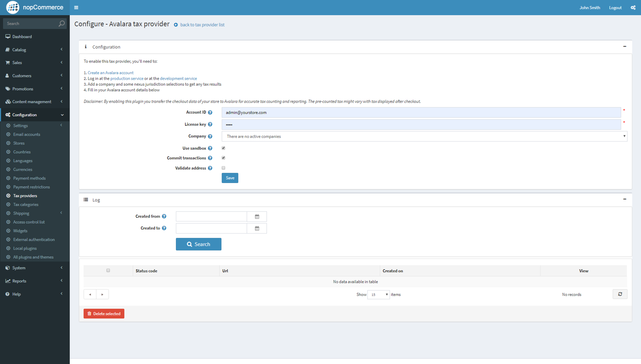Click the Company help icon
This screenshot has height=364, width=641.
(210, 137)
